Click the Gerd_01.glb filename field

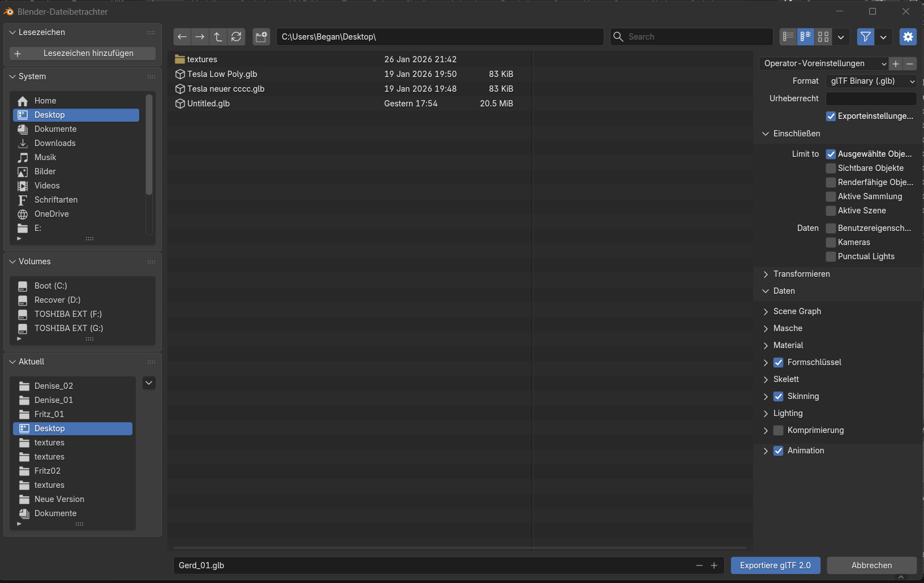pos(430,565)
